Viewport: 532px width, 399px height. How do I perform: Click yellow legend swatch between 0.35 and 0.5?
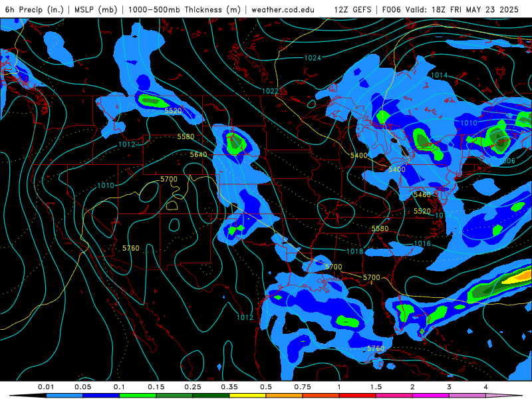pyautogui.click(x=247, y=396)
